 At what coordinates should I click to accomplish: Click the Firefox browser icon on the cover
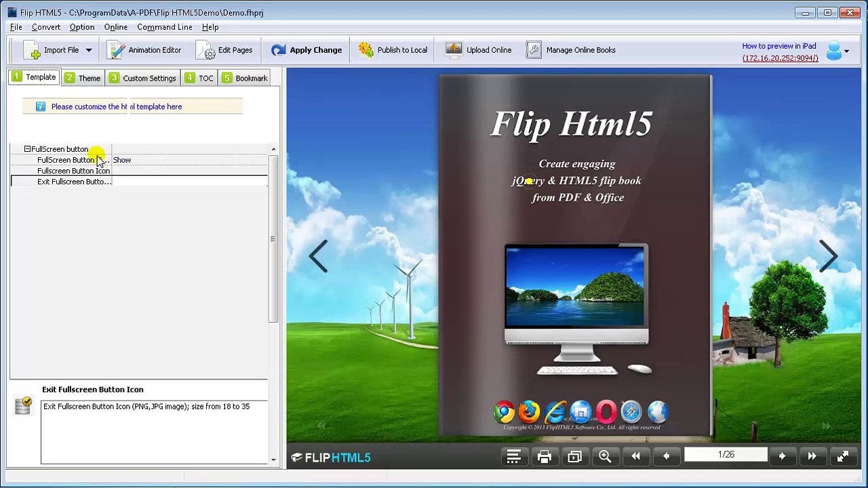pyautogui.click(x=529, y=411)
